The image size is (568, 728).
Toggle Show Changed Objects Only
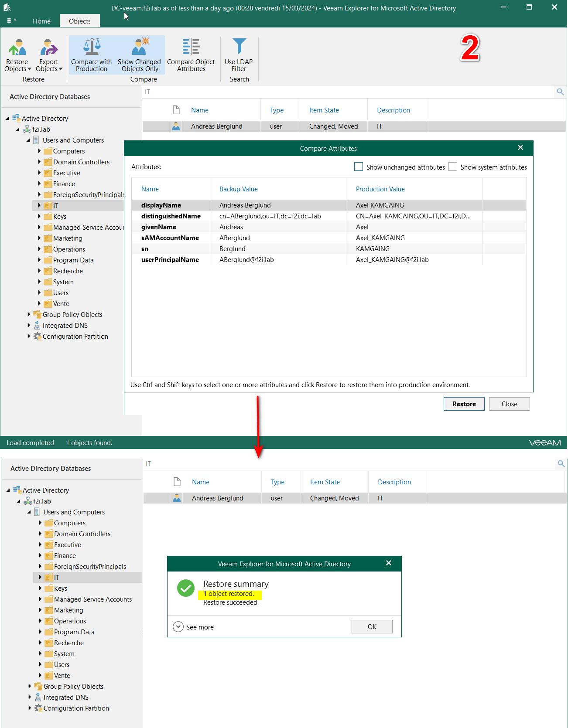tap(139, 55)
